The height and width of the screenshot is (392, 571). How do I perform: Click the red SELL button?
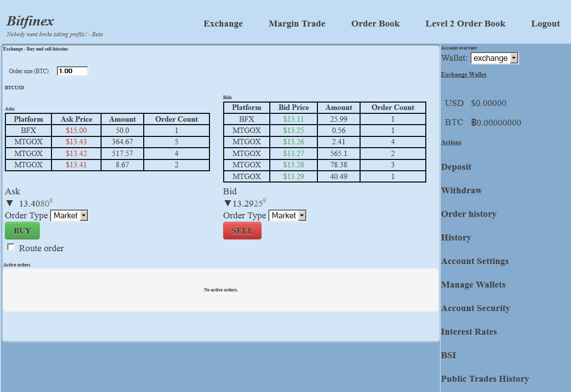242,231
